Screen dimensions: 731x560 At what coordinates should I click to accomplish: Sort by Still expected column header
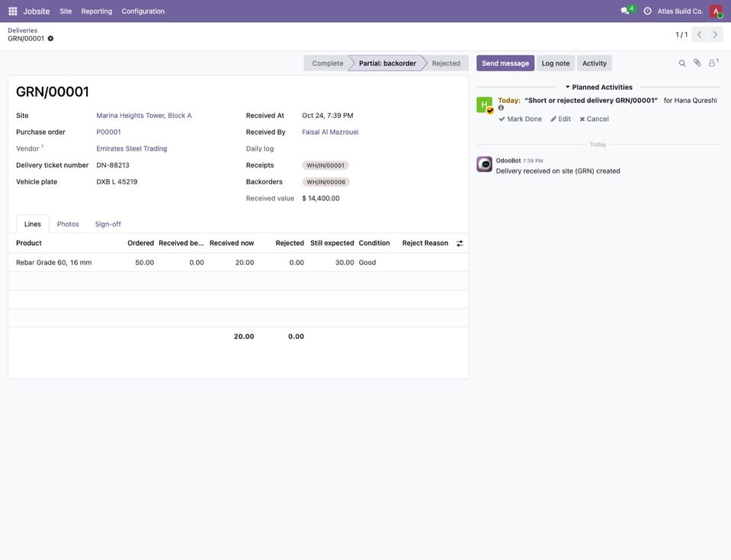(332, 243)
